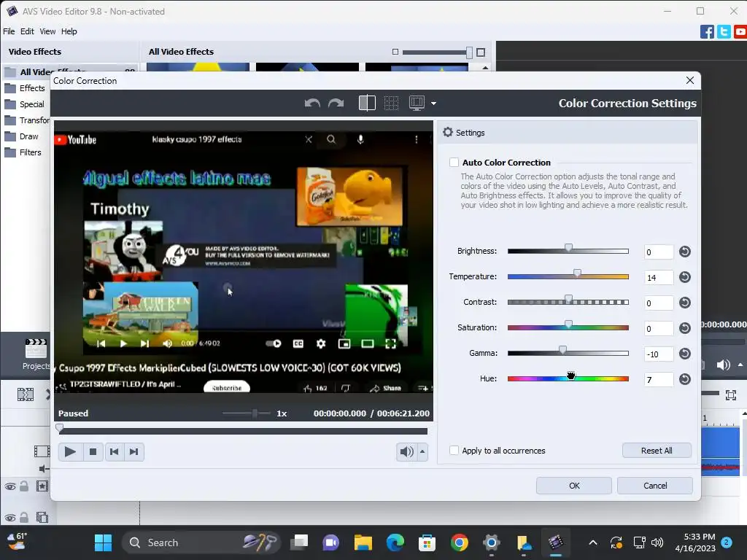Click the Gamma slider handle

[562, 350]
